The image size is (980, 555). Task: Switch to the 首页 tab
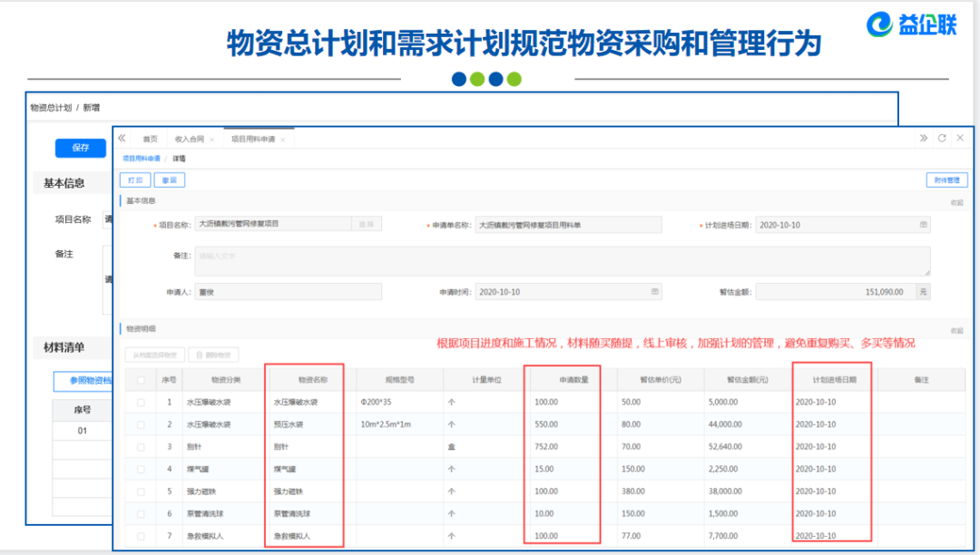[150, 139]
